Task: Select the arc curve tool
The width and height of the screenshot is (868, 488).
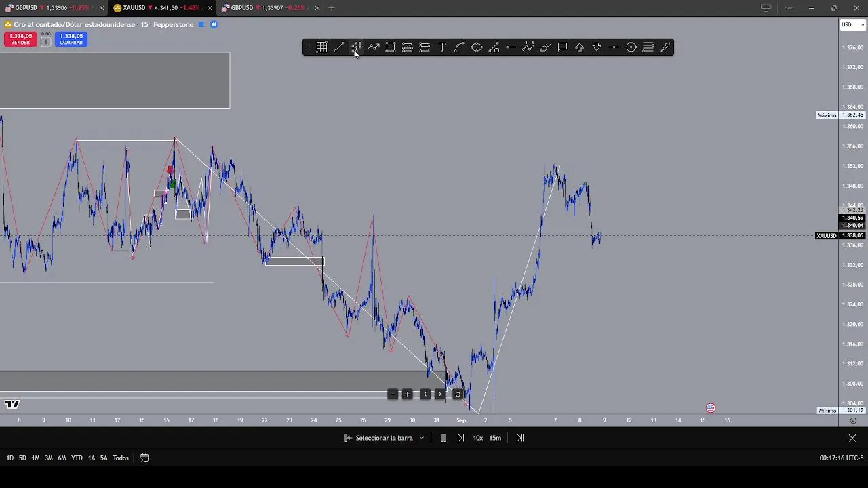Action: pyautogui.click(x=459, y=47)
